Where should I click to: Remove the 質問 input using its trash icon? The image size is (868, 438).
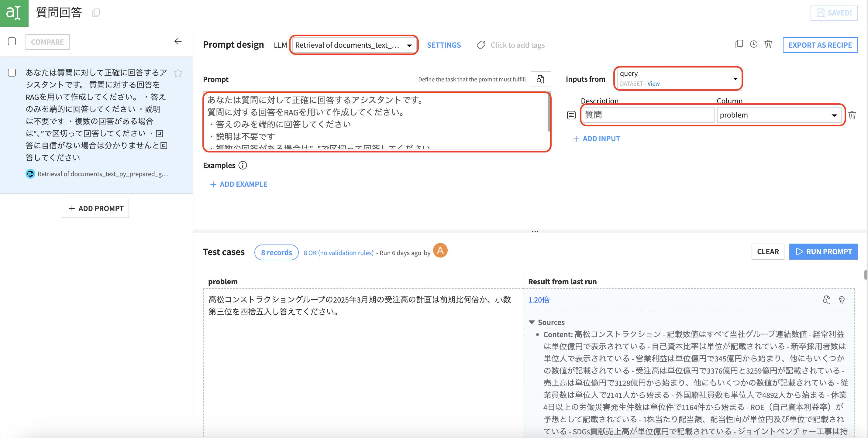[852, 115]
